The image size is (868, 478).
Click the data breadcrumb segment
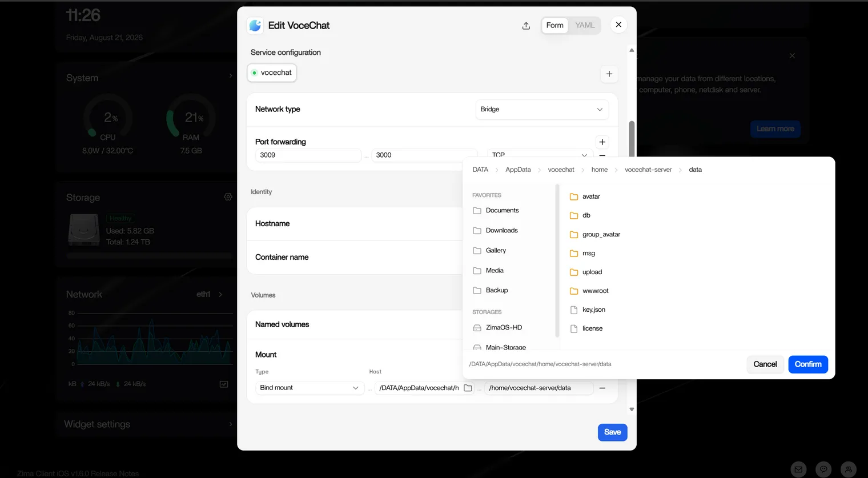tap(695, 170)
